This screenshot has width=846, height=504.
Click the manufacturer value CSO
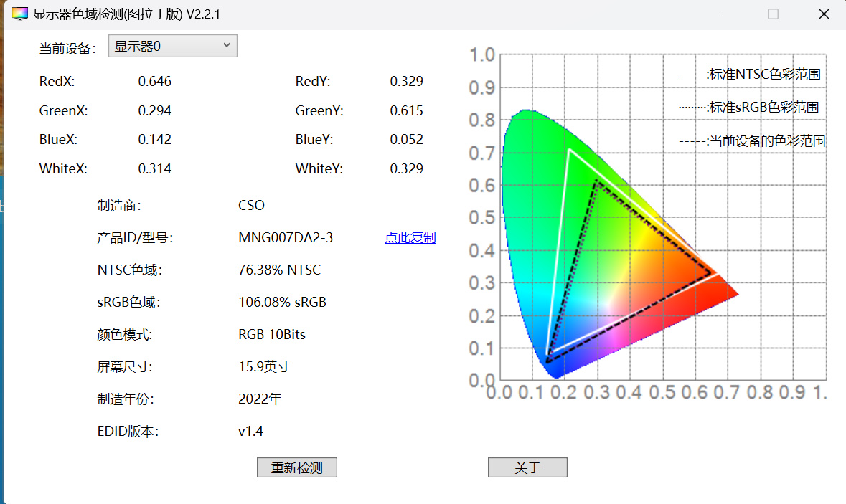[x=251, y=205]
